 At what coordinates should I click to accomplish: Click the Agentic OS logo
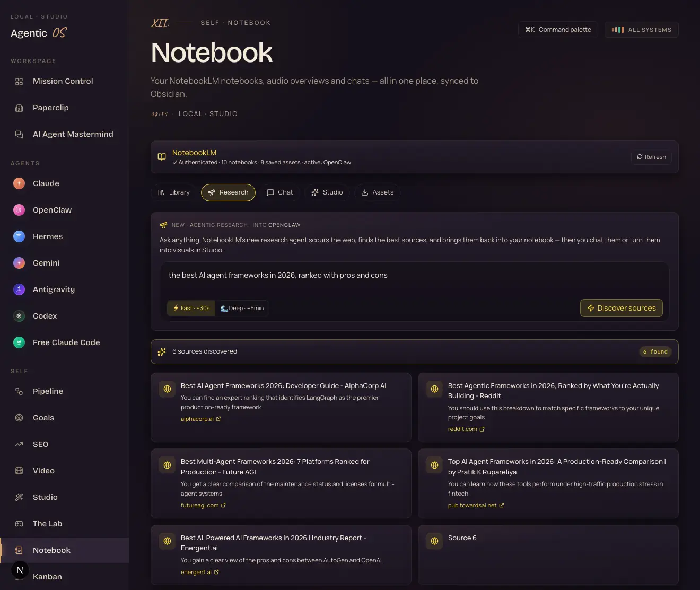39,33
